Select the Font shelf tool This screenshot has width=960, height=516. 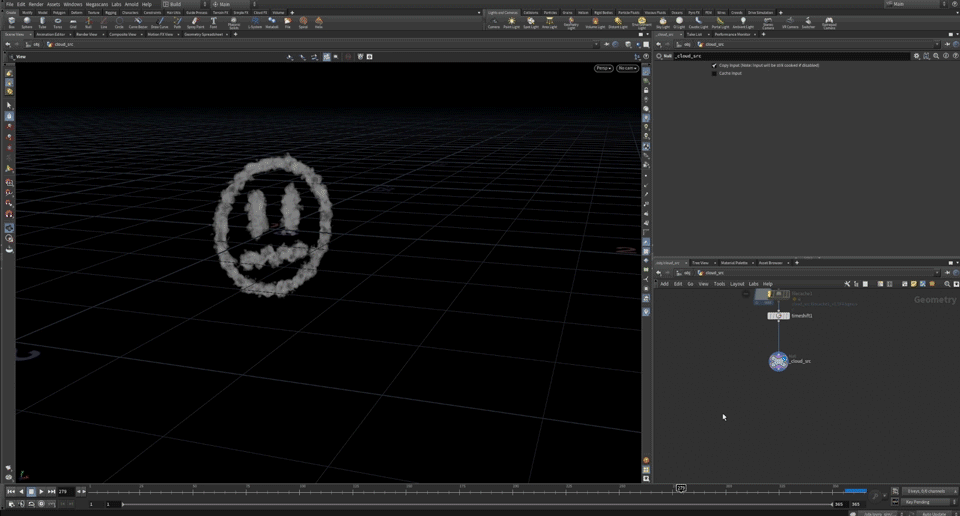tap(214, 23)
